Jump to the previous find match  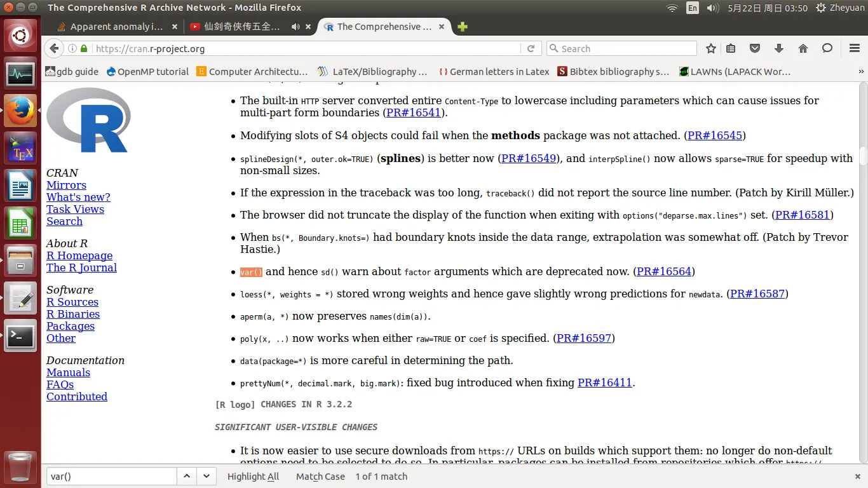[187, 476]
